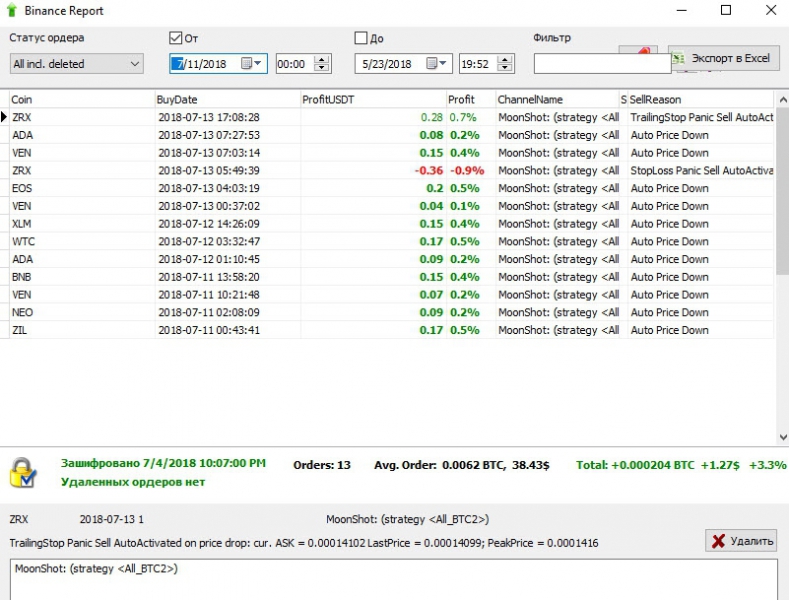Click the Total +0.000204 BTC summary text
The height and width of the screenshot is (600, 789).
[681, 465]
